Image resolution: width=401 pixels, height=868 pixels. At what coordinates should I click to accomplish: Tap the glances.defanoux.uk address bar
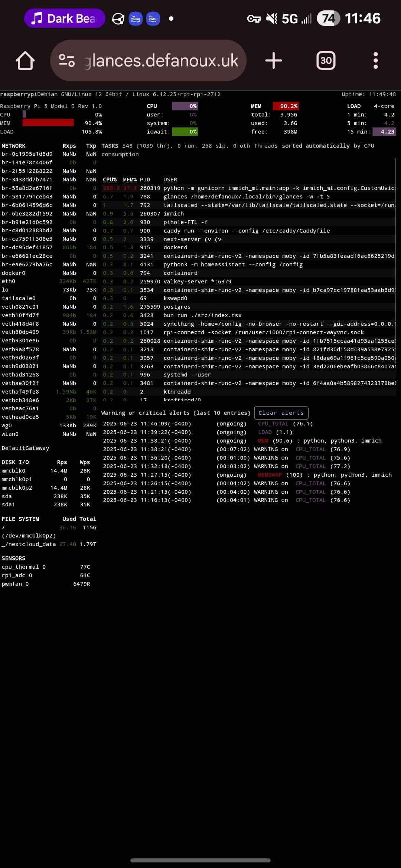149,60
